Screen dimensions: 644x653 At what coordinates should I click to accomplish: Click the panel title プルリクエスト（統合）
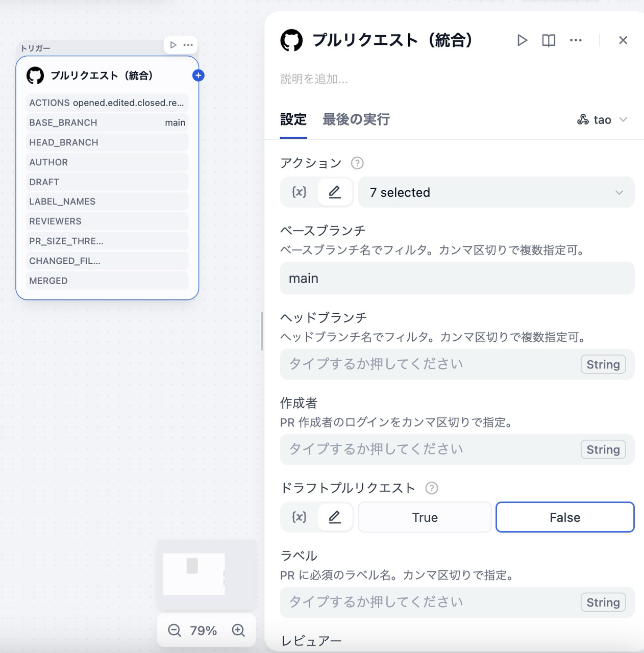point(392,40)
